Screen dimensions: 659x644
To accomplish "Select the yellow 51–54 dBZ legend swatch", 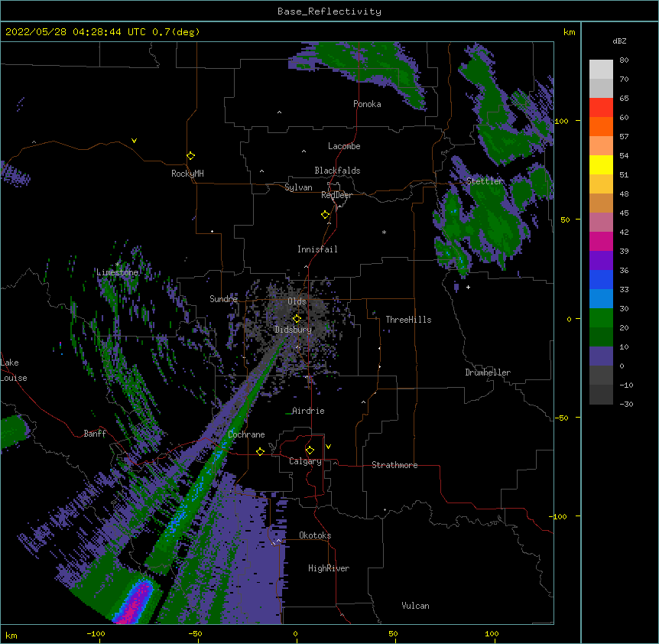I will click(x=601, y=164).
